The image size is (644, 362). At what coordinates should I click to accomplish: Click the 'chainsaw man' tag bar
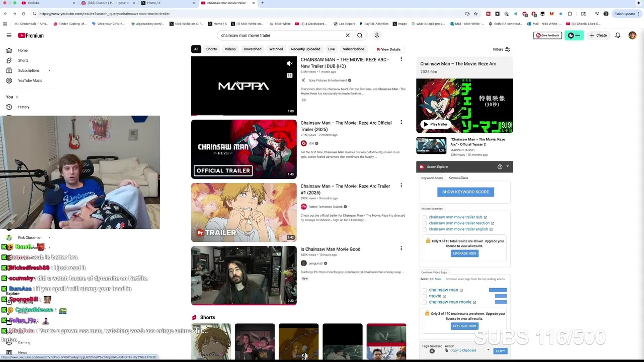tap(498, 290)
